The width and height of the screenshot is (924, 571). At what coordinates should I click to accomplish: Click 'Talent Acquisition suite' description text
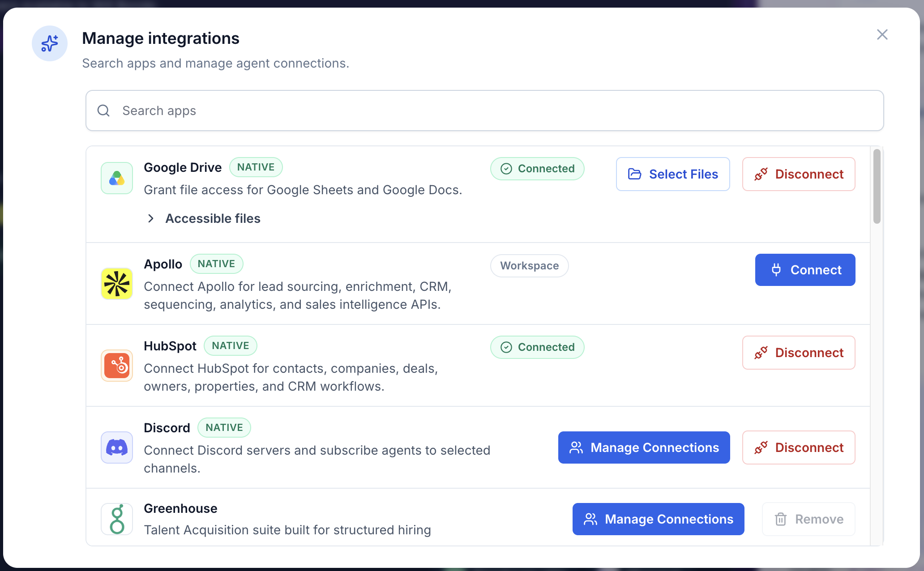[x=287, y=530]
